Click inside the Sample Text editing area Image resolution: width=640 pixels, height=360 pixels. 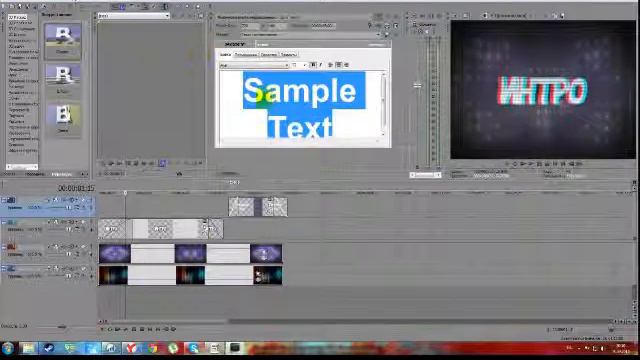click(x=300, y=104)
